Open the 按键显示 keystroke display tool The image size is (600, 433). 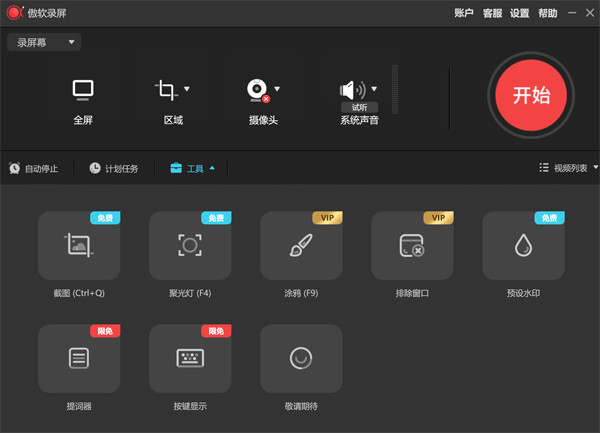(190, 358)
